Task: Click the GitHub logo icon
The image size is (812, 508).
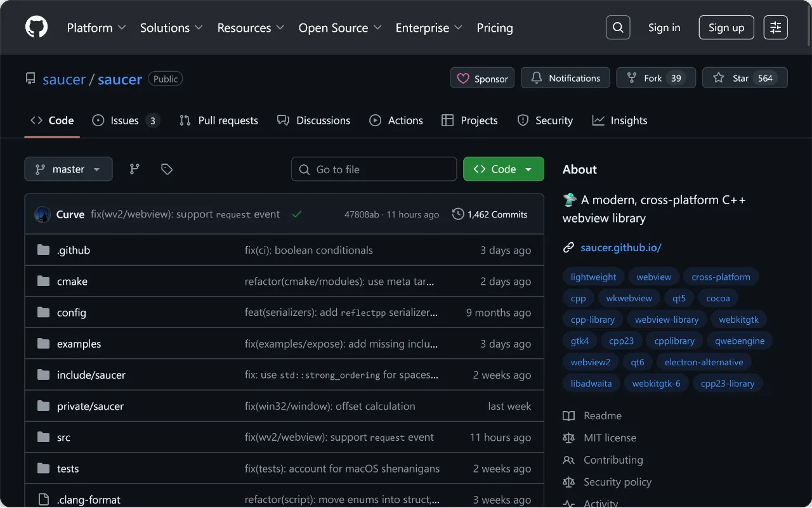Action: point(36,27)
